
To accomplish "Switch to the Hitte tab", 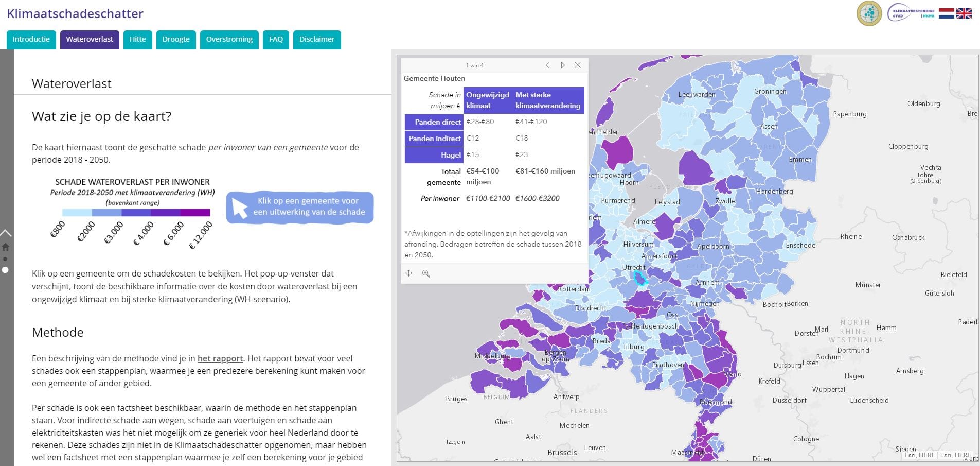I will [x=137, y=40].
